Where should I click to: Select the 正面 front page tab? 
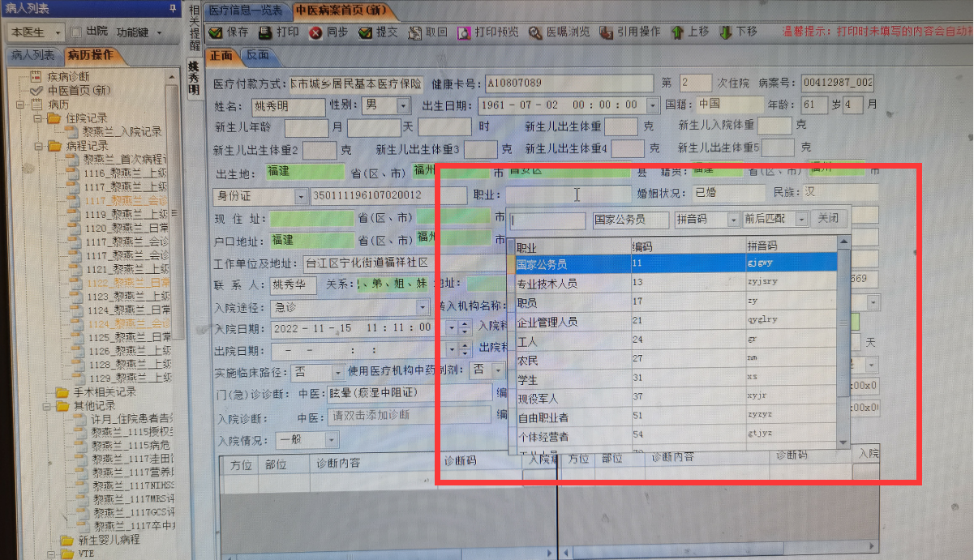(x=221, y=56)
